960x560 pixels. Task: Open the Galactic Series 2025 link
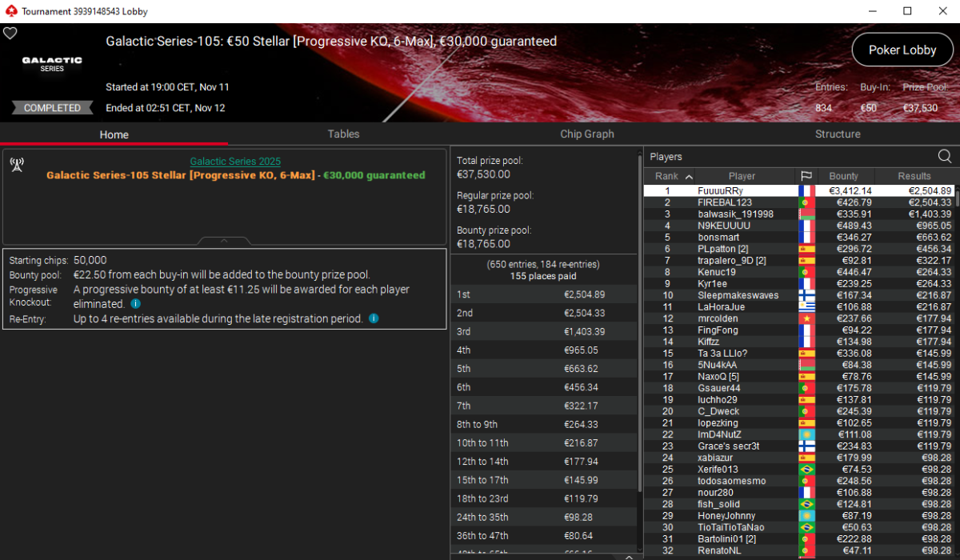click(x=235, y=162)
